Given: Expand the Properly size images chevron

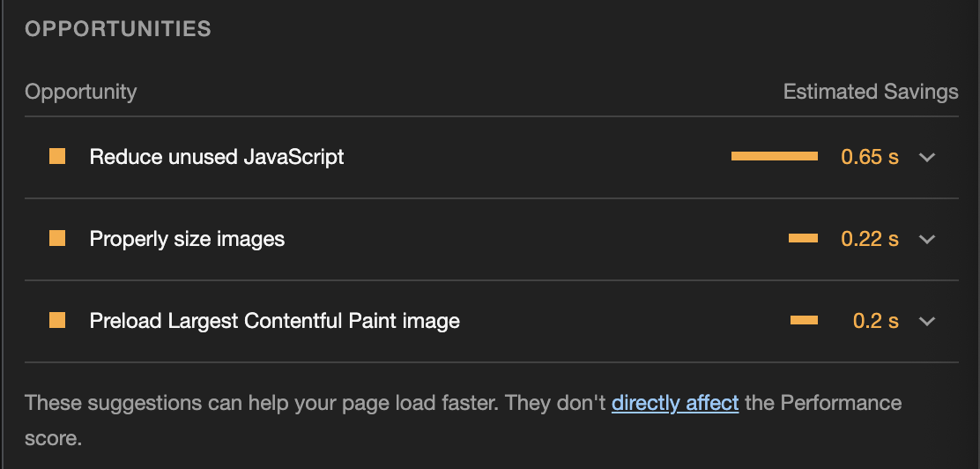Looking at the screenshot, I should coord(926,240).
